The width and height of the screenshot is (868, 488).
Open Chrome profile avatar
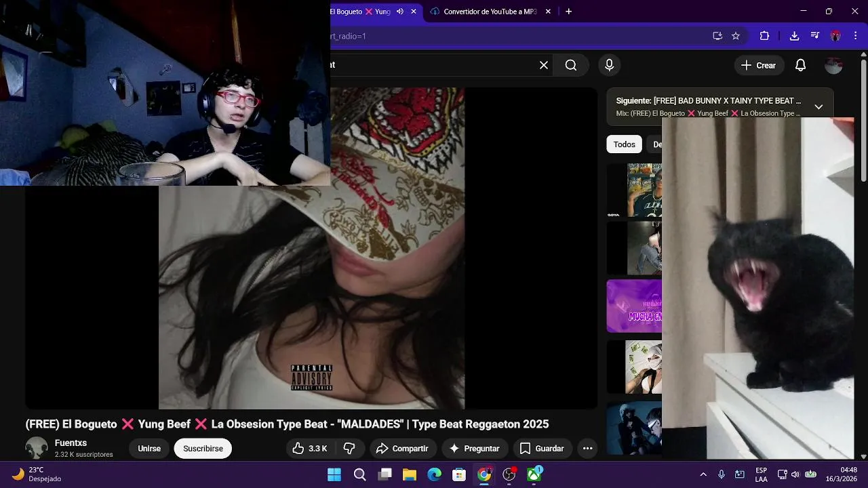835,36
